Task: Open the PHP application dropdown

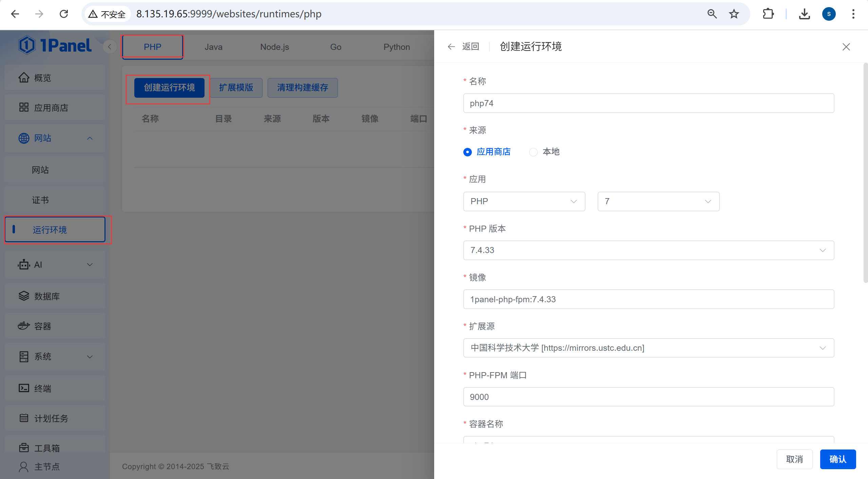Action: click(x=524, y=202)
